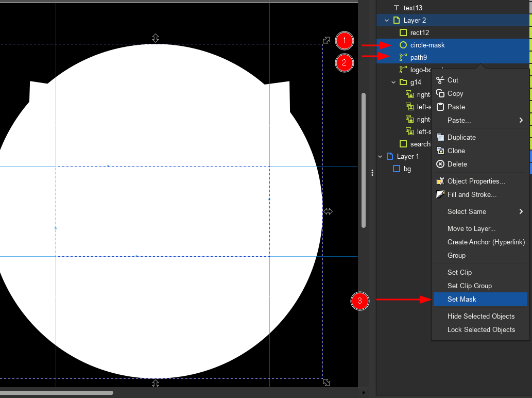Click the rectangle icon beside bg
Image resolution: width=532 pixels, height=398 pixels.
396,169
